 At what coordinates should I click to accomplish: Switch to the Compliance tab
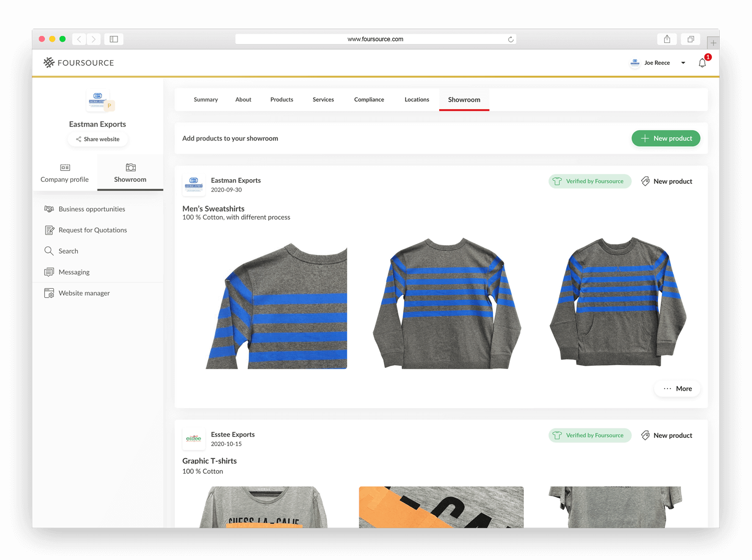point(369,99)
